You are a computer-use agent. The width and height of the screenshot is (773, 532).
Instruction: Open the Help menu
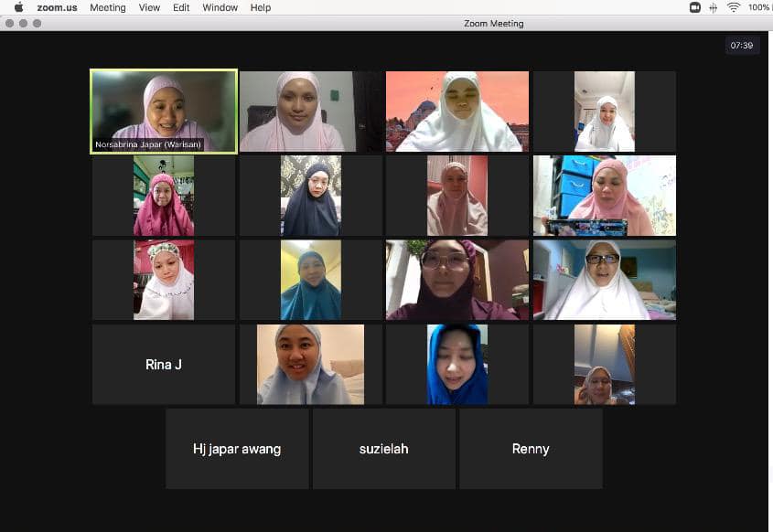click(x=261, y=7)
